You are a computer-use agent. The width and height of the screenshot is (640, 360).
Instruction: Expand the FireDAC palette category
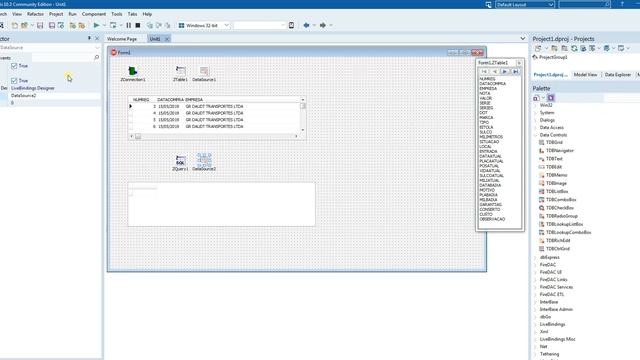tap(536, 265)
